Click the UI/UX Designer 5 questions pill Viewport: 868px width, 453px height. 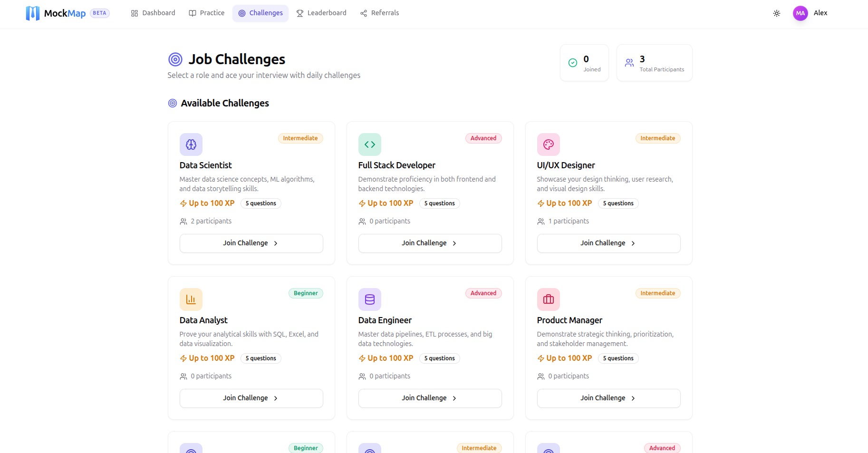click(x=618, y=203)
